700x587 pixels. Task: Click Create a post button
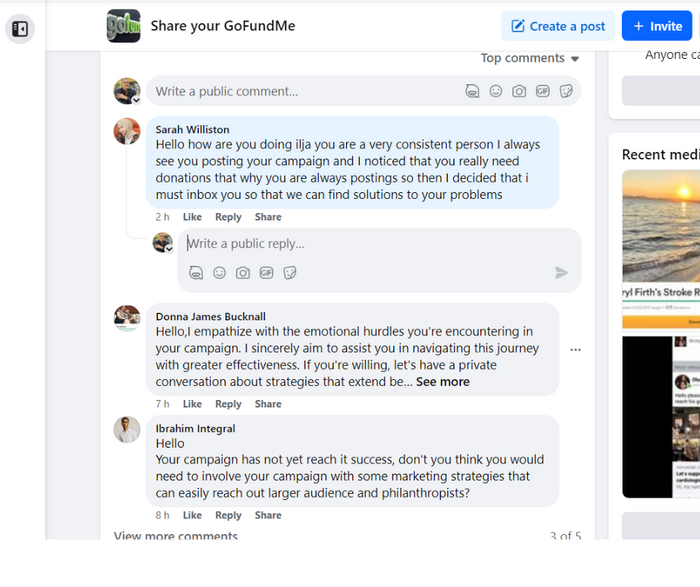[558, 26]
